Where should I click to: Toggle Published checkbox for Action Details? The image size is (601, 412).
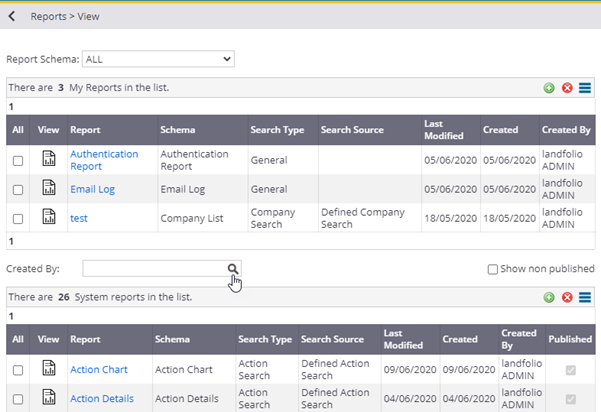coord(571,399)
